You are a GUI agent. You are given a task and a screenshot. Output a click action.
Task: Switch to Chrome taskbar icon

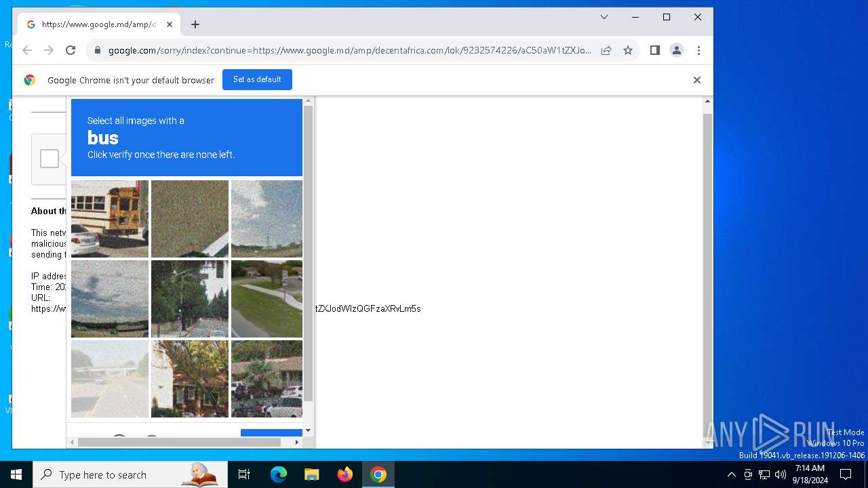pyautogui.click(x=378, y=474)
